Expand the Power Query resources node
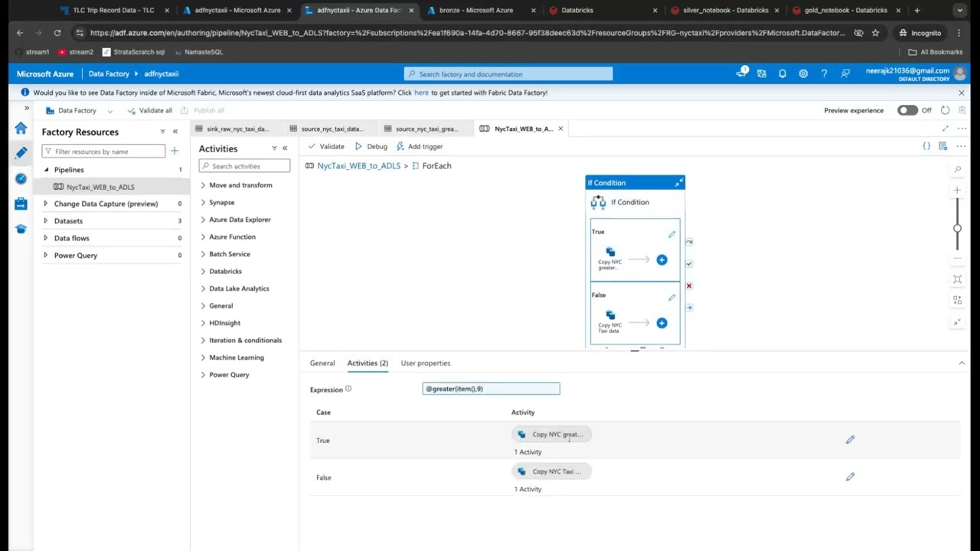980x551 pixels. [46, 256]
